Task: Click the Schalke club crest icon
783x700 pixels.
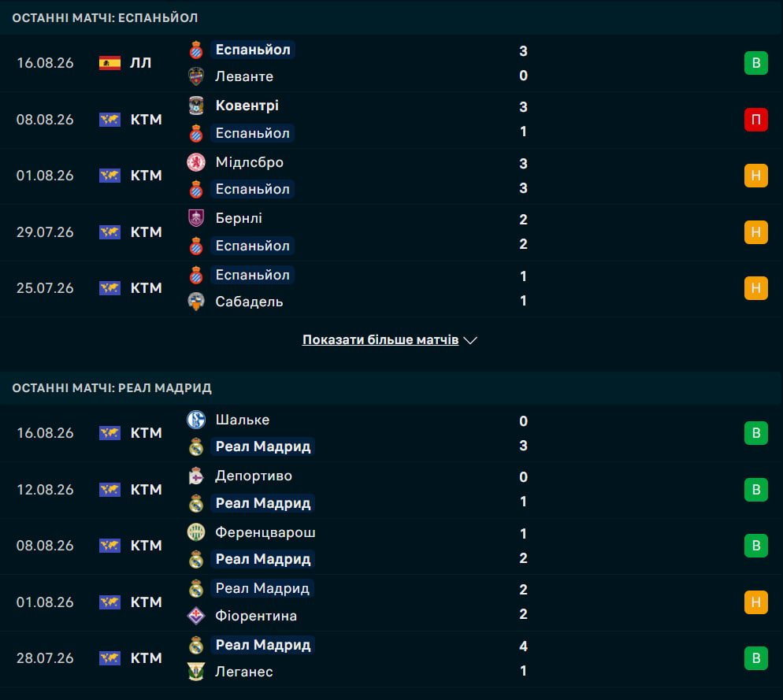Action: point(196,420)
